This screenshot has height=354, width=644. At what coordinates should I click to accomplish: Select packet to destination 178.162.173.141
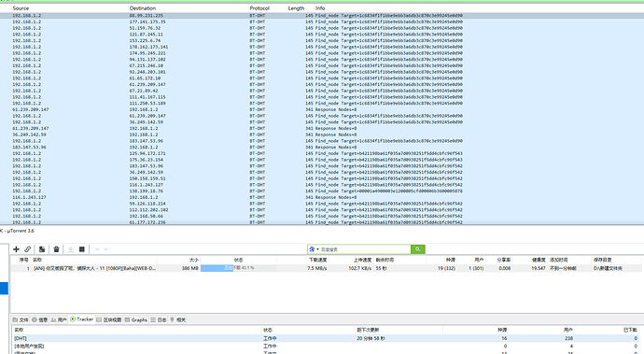[322, 47]
